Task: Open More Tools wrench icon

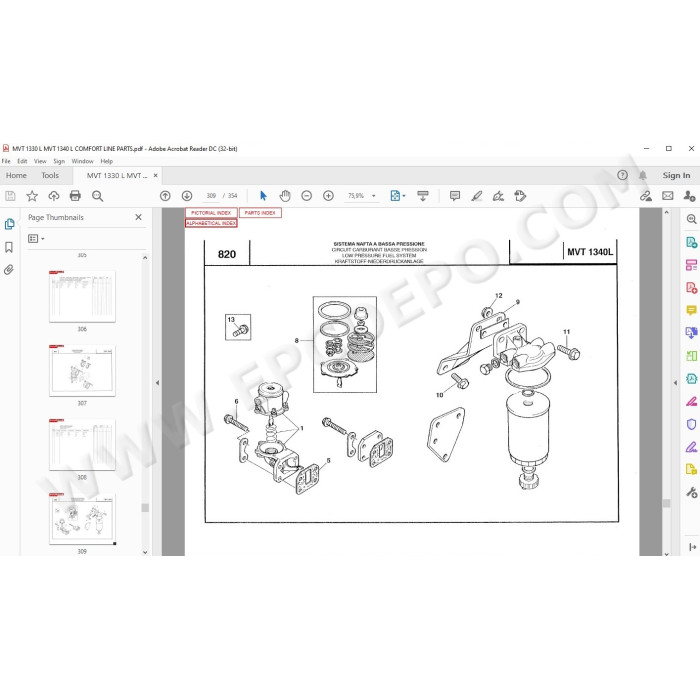Action: (x=692, y=492)
